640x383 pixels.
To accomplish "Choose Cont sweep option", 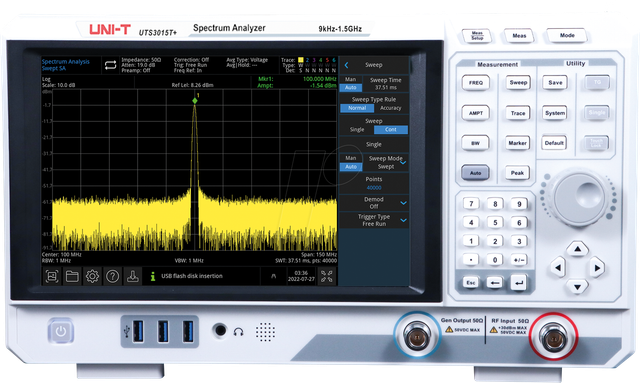I will pos(391,129).
